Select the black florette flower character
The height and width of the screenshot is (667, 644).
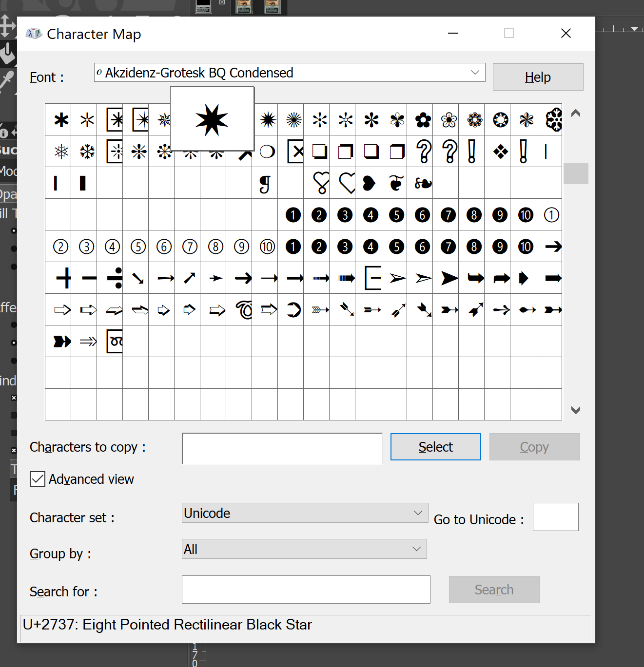423,120
